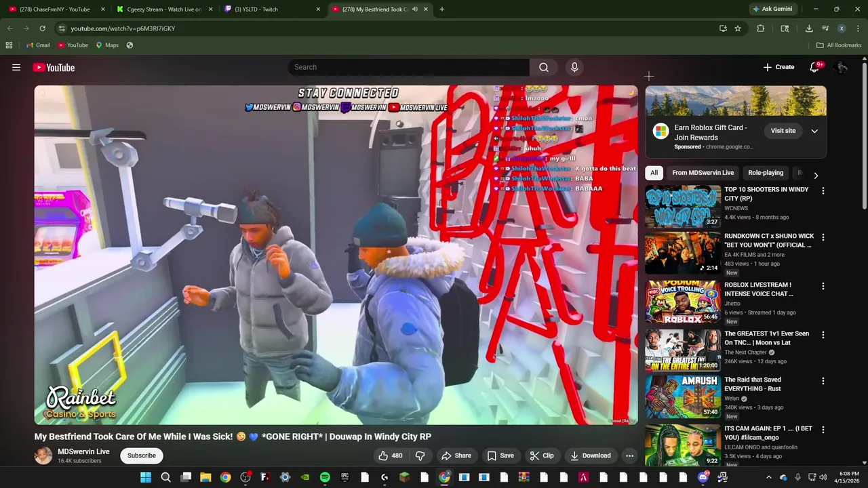Open Spotify from the taskbar
The height and width of the screenshot is (488, 868).
(325, 477)
